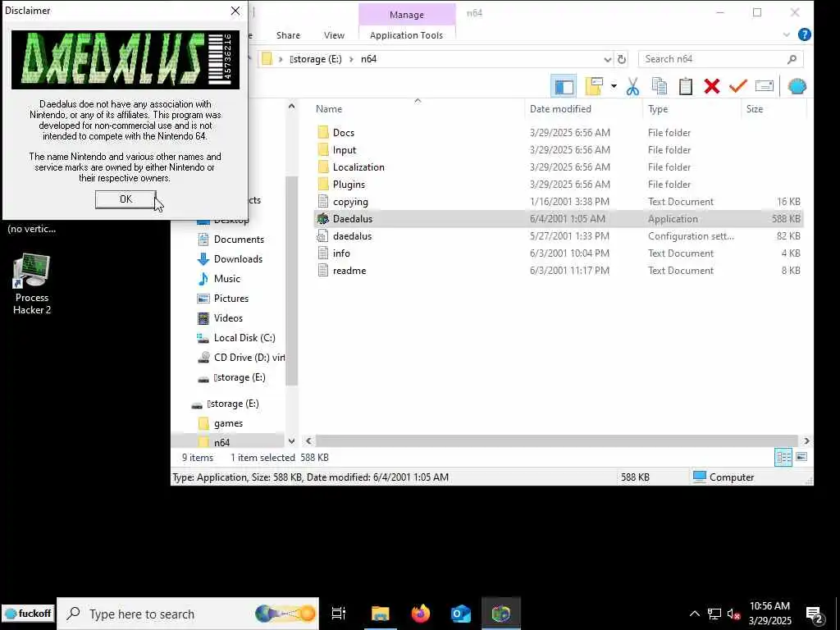Click OK in the Disclaimer dialog
Viewport: 840px width, 630px height.
(x=126, y=199)
